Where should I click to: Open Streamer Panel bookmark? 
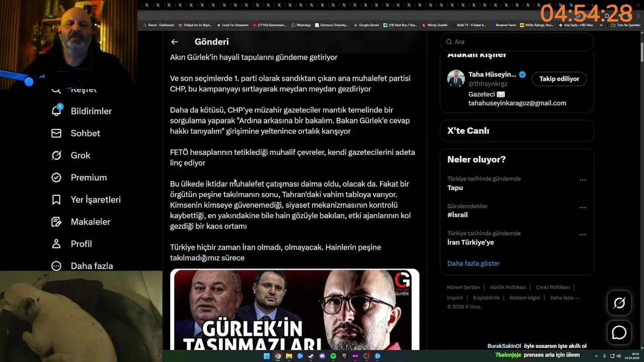point(503,25)
